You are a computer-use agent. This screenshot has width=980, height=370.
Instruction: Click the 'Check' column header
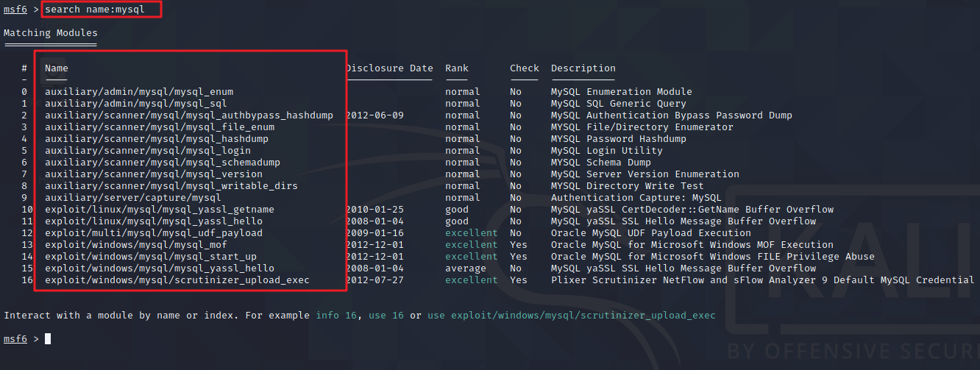click(525, 68)
